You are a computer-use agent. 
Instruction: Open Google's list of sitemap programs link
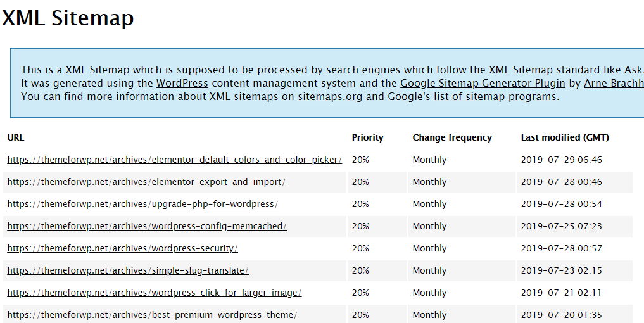(x=495, y=97)
